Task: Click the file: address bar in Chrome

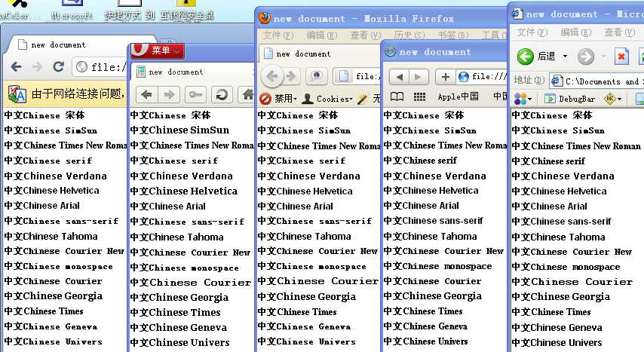Action: click(x=100, y=67)
